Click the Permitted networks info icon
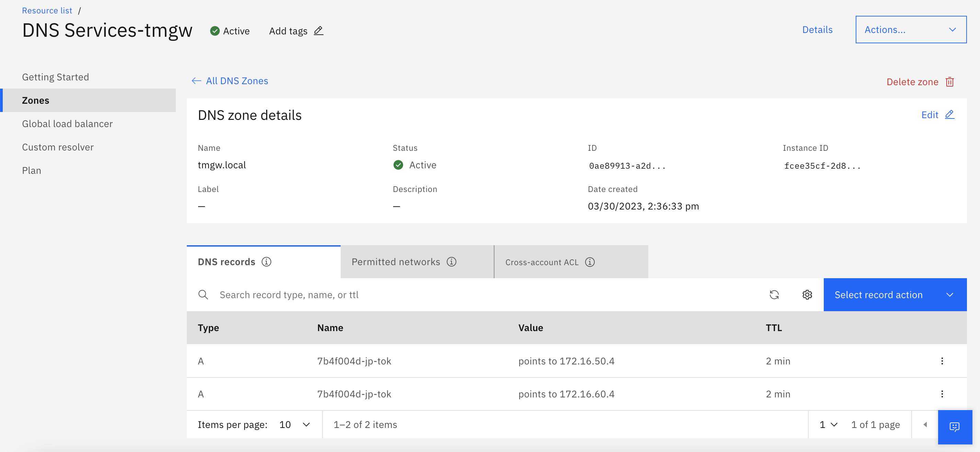 (x=451, y=262)
